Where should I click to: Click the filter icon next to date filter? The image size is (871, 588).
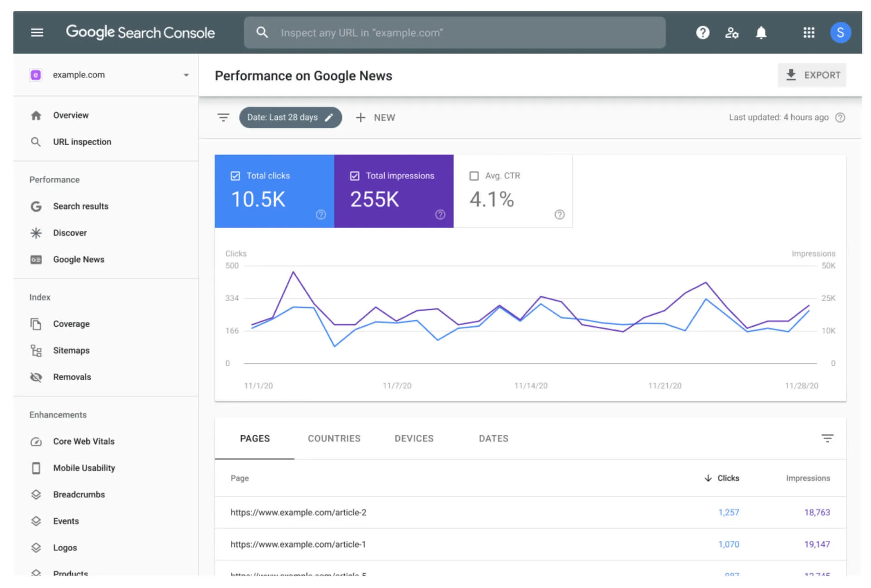click(223, 117)
